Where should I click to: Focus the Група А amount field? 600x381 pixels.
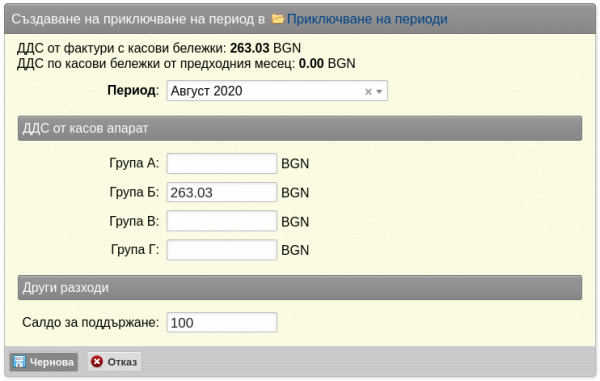[x=222, y=163]
